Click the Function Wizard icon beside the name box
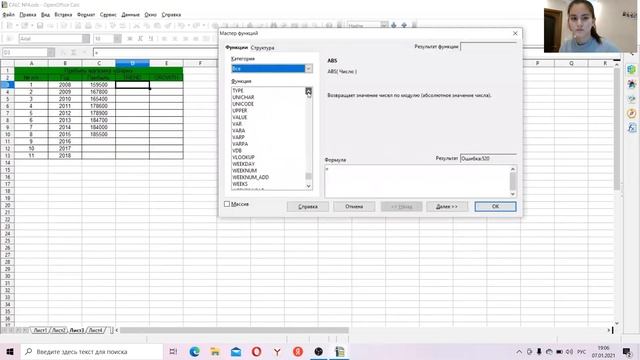This screenshot has height=360, width=640. tap(63, 53)
